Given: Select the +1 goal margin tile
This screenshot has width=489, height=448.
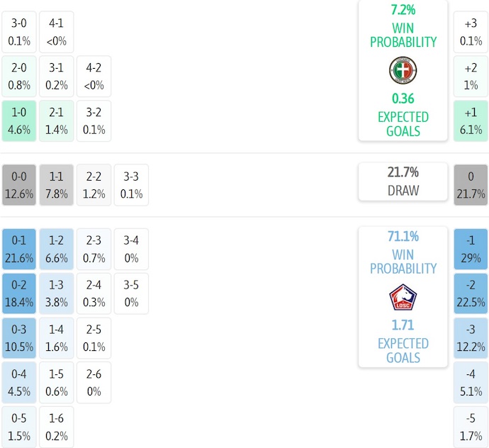Looking at the screenshot, I should pyautogui.click(x=471, y=121).
